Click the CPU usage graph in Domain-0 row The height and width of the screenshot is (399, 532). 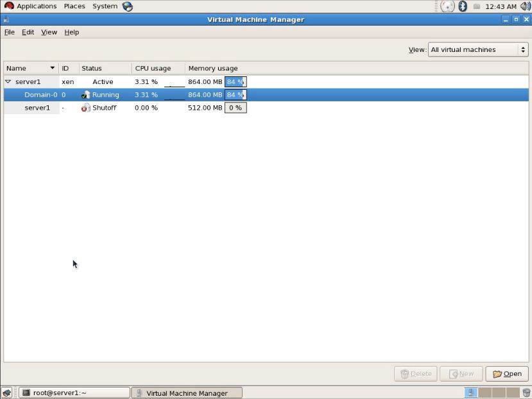click(175, 95)
